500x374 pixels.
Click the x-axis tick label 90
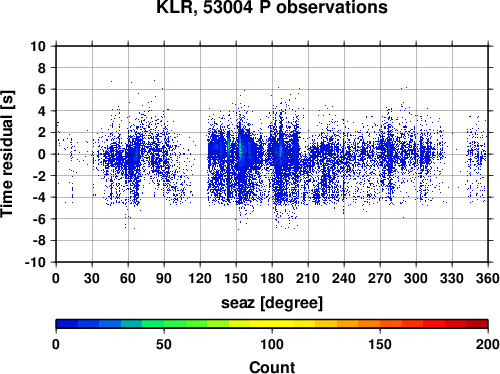(x=164, y=278)
